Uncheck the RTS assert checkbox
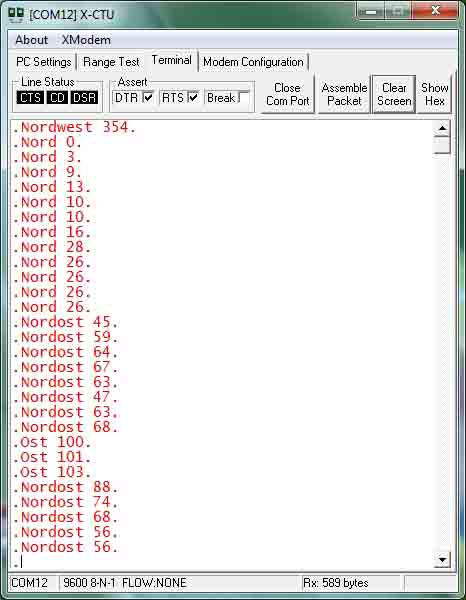Viewport: 466px width, 600px height. click(x=193, y=97)
